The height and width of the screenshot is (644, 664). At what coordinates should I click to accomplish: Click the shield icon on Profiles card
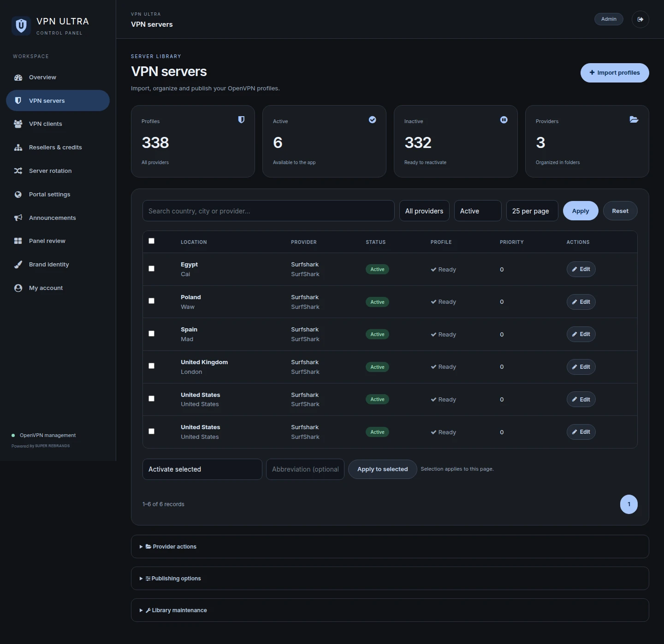pyautogui.click(x=241, y=120)
